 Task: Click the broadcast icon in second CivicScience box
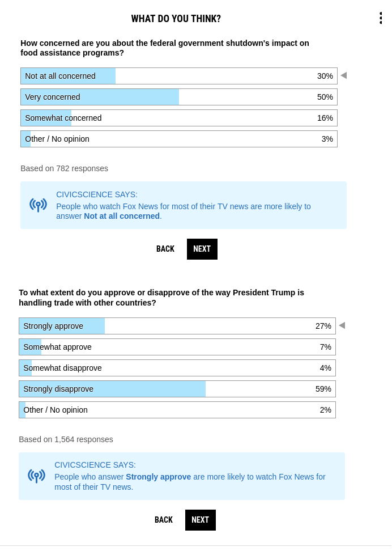[36, 476]
